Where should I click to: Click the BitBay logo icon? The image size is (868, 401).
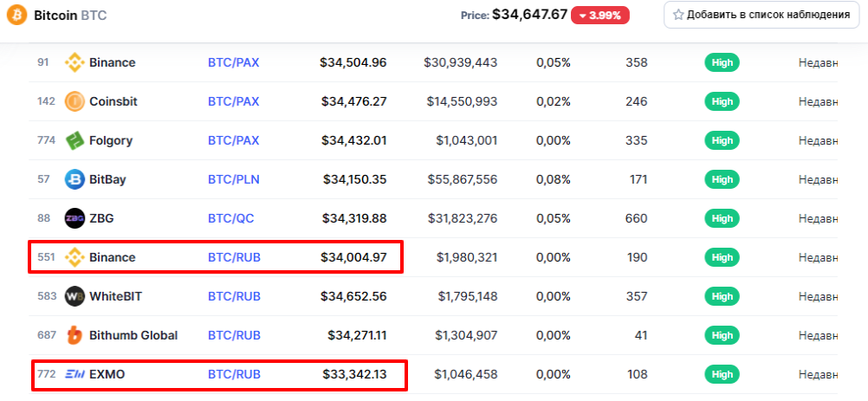click(74, 179)
